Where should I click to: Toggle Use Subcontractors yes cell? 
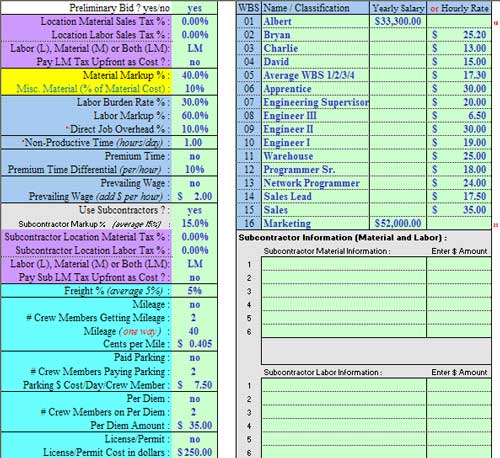click(195, 210)
